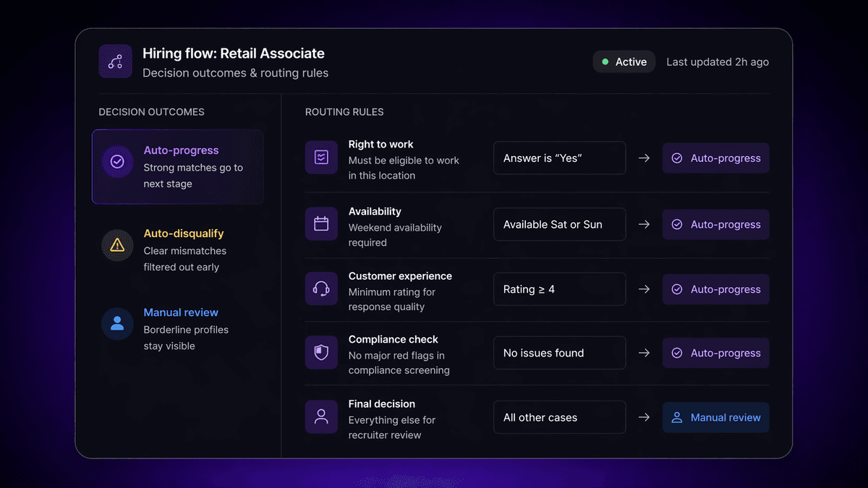Viewport: 868px width, 488px height.
Task: Open the Rating ≥ 4 condition selector
Action: click(559, 288)
